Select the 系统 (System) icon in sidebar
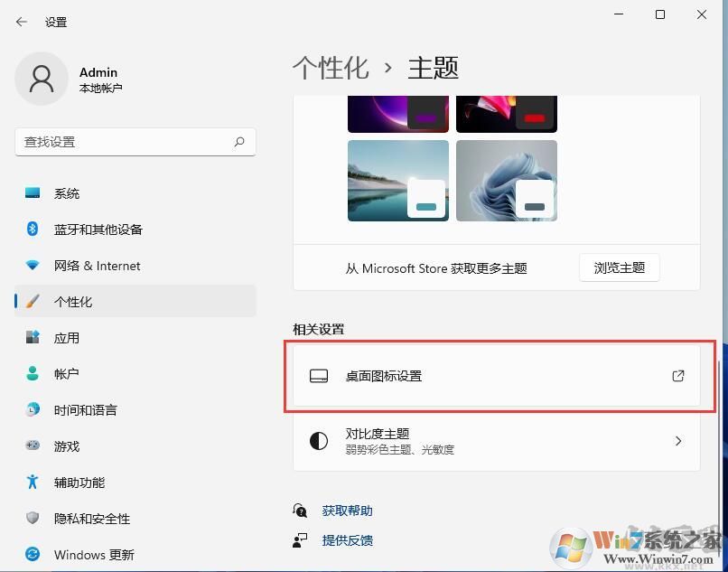 pos(32,192)
